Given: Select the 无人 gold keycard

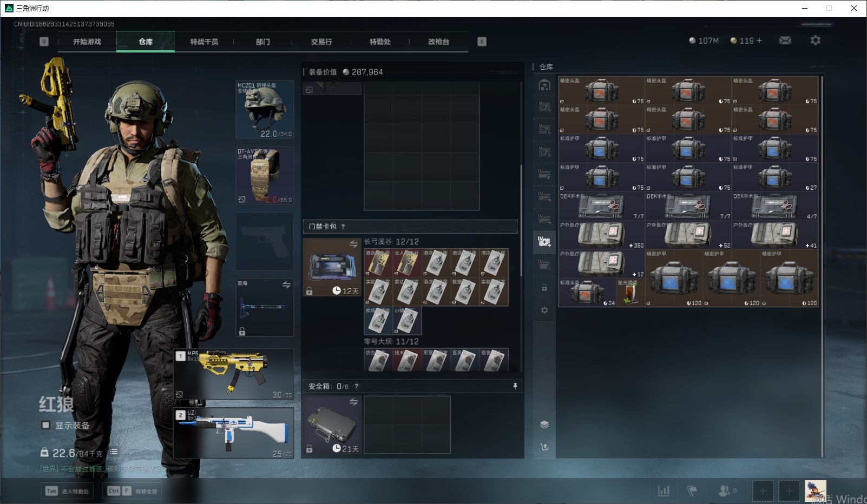Looking at the screenshot, I should click(407, 263).
